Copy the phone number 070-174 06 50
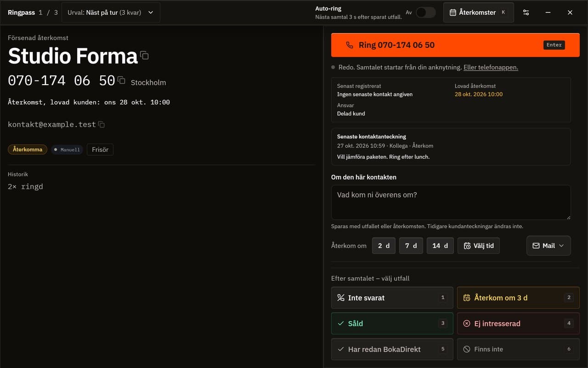Image resolution: width=588 pixels, height=368 pixels. (x=121, y=80)
